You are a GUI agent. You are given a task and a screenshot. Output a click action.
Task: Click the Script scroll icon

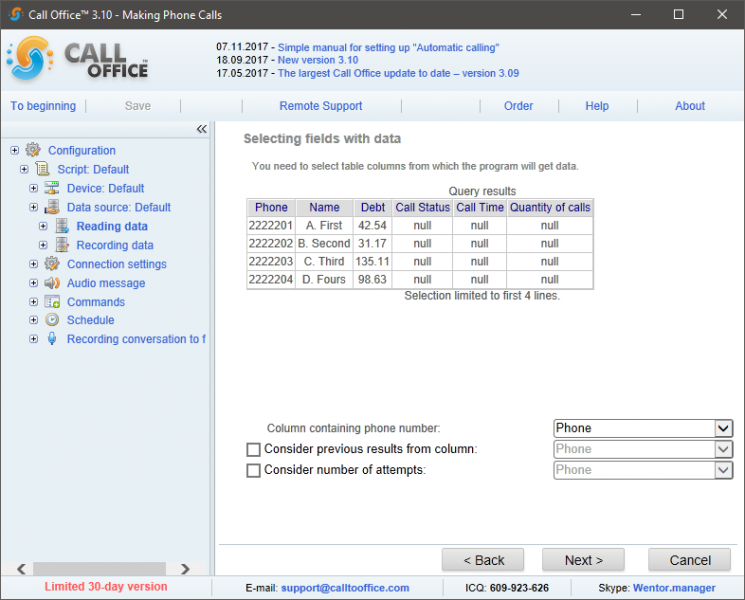[x=42, y=169]
